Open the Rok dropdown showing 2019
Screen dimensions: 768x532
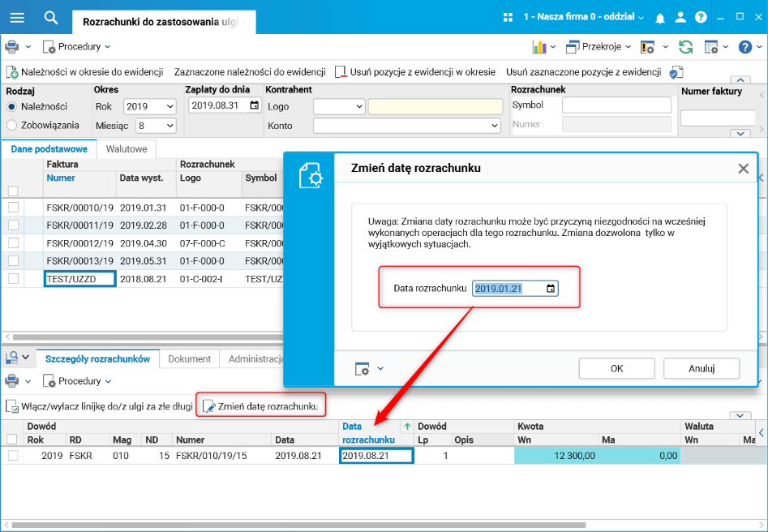coord(150,106)
